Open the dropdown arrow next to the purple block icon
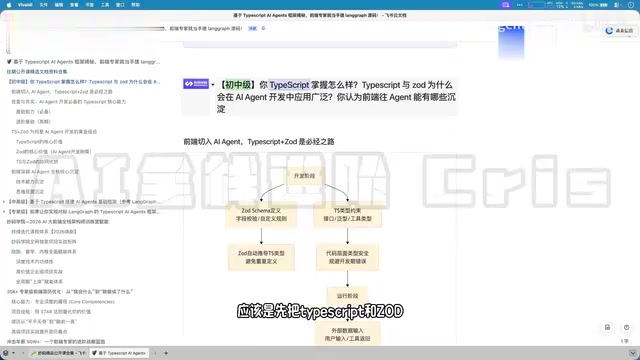This screenshot has width=640, height=360. [x=213, y=84]
